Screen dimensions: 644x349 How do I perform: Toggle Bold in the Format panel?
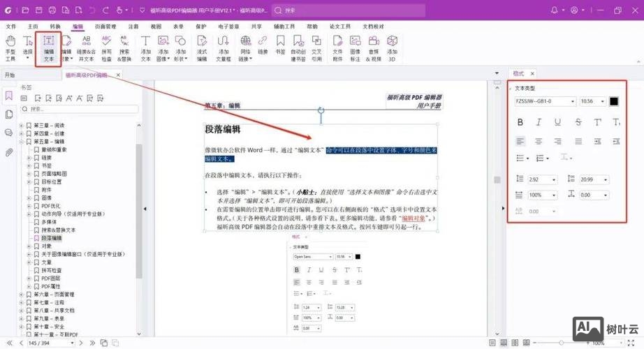[x=520, y=122]
